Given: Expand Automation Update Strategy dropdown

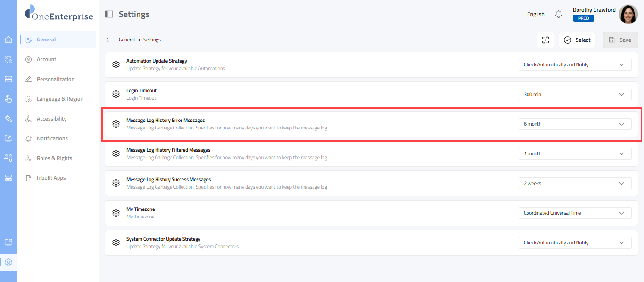Looking at the screenshot, I should click(575, 64).
